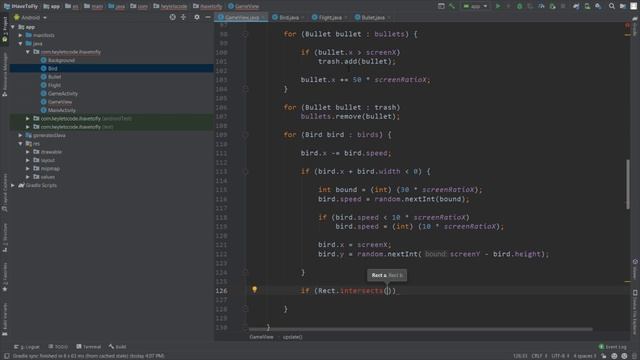Screen dimensions: 640x360
Task: Collapse the app module node
Action: 13,27
